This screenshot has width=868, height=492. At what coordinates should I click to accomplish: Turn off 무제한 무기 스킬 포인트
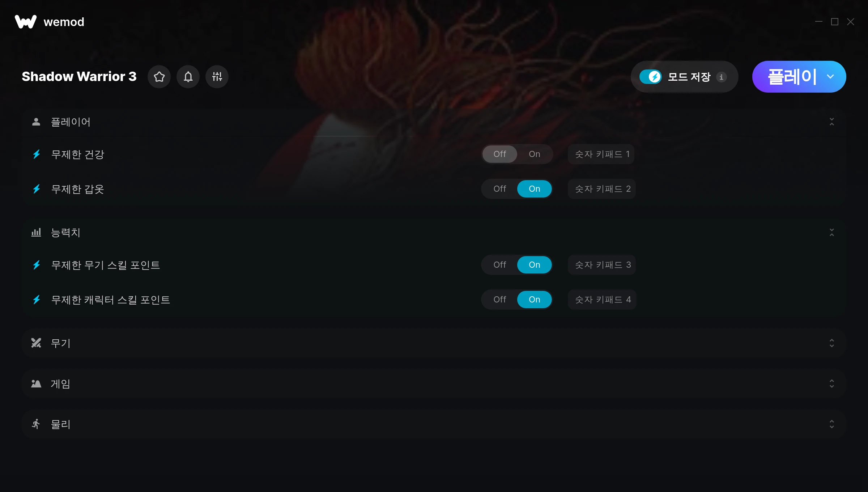coord(500,265)
